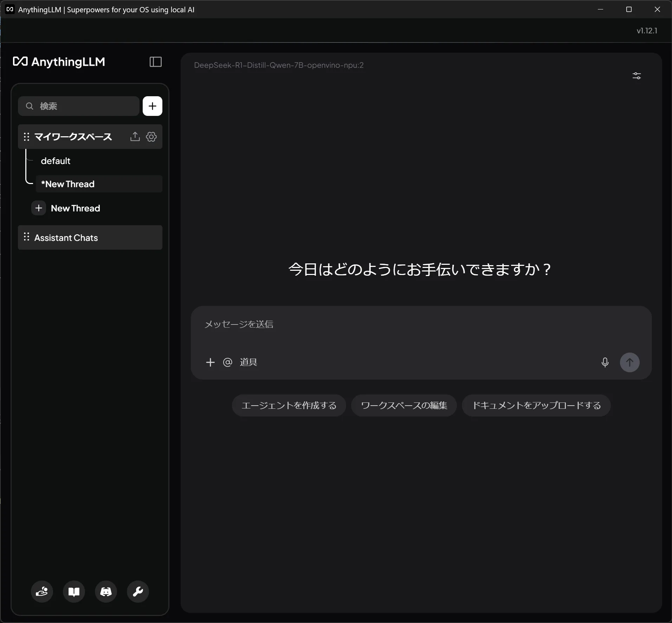The image size is (672, 623).
Task: Open the Assistant Chats workspace
Action: pyautogui.click(x=90, y=238)
